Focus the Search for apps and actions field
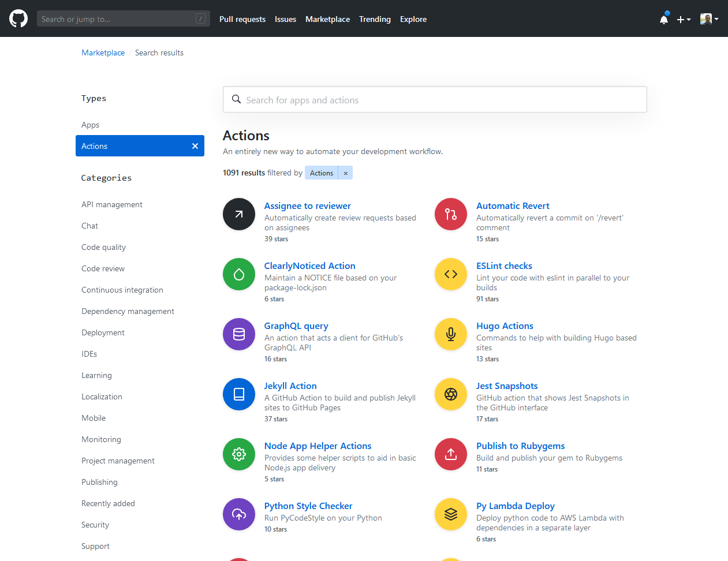The image size is (728, 561). tap(435, 99)
